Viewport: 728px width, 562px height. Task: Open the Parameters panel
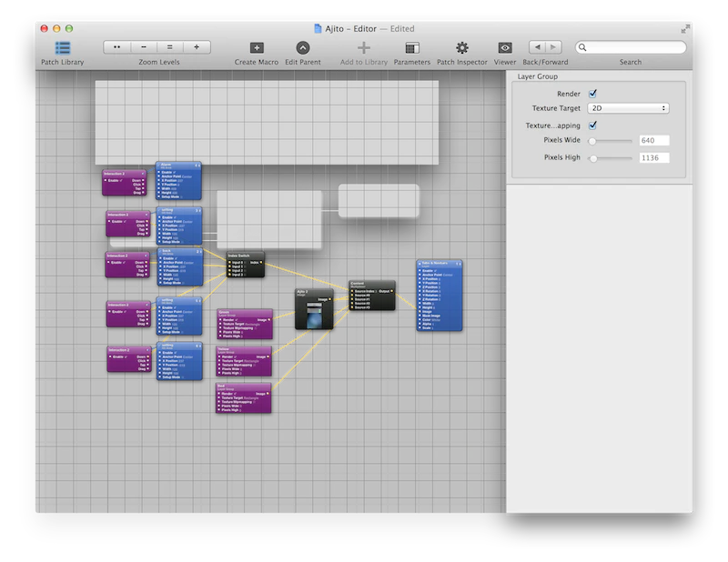(x=412, y=48)
